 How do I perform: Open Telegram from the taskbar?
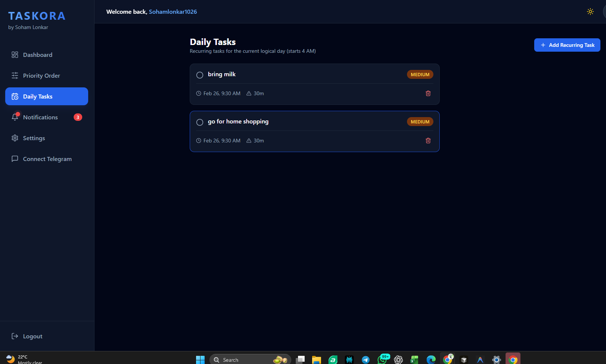pos(366,359)
